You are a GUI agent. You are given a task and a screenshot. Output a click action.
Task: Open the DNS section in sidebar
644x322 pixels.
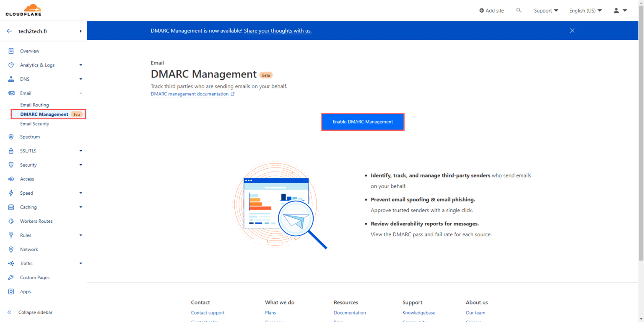pyautogui.click(x=24, y=79)
